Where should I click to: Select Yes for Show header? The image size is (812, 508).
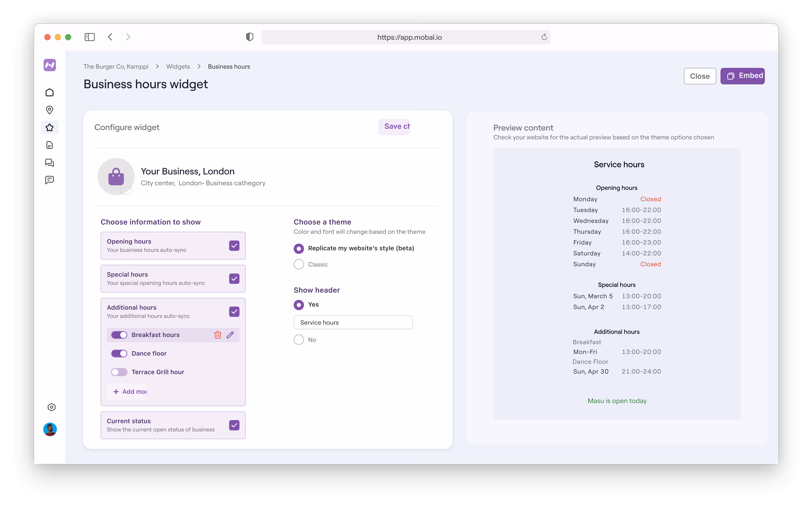[x=299, y=305]
